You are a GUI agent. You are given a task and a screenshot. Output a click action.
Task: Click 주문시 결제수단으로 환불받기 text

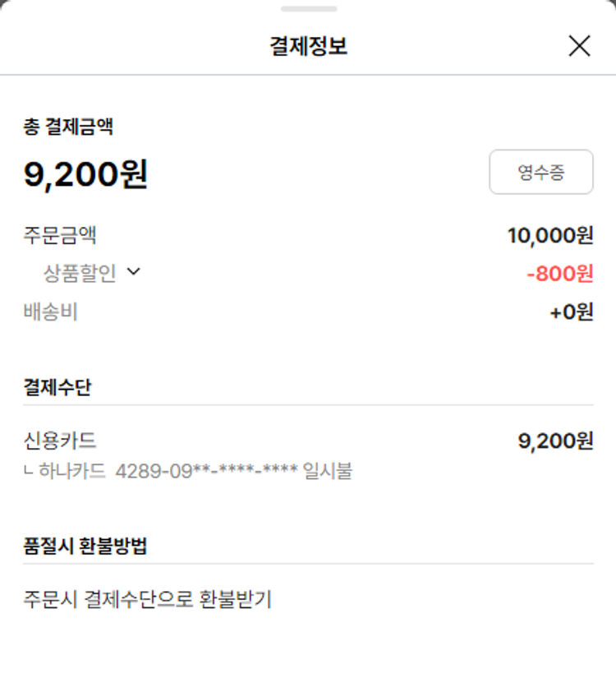tap(148, 599)
